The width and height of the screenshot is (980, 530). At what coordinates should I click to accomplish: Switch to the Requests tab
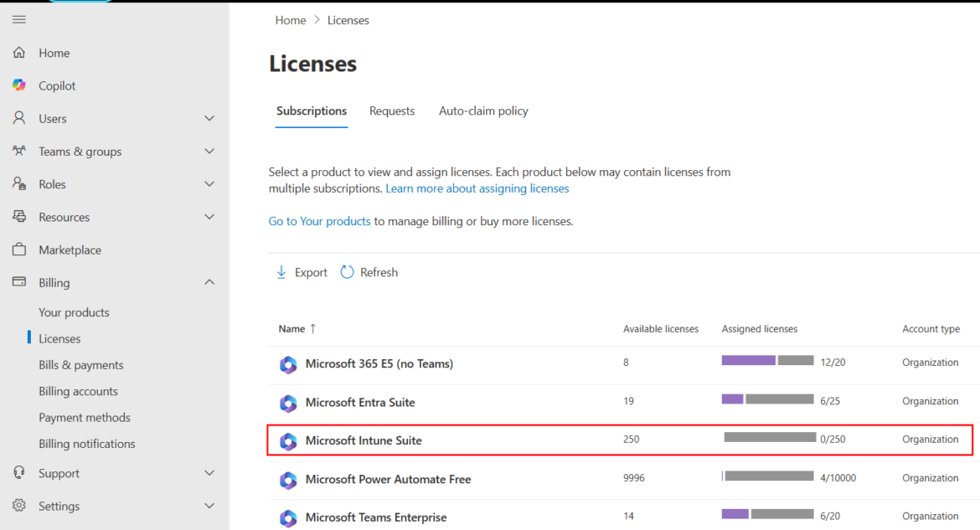(x=391, y=111)
